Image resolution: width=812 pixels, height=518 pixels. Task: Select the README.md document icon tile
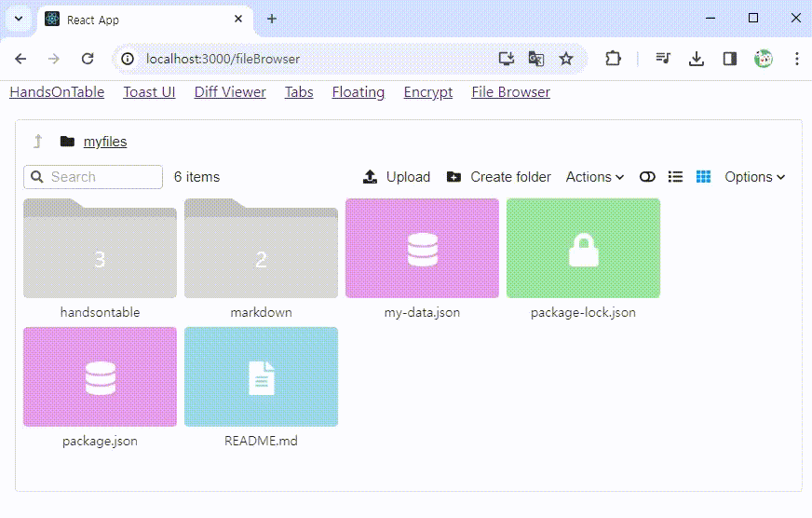pyautogui.click(x=261, y=376)
